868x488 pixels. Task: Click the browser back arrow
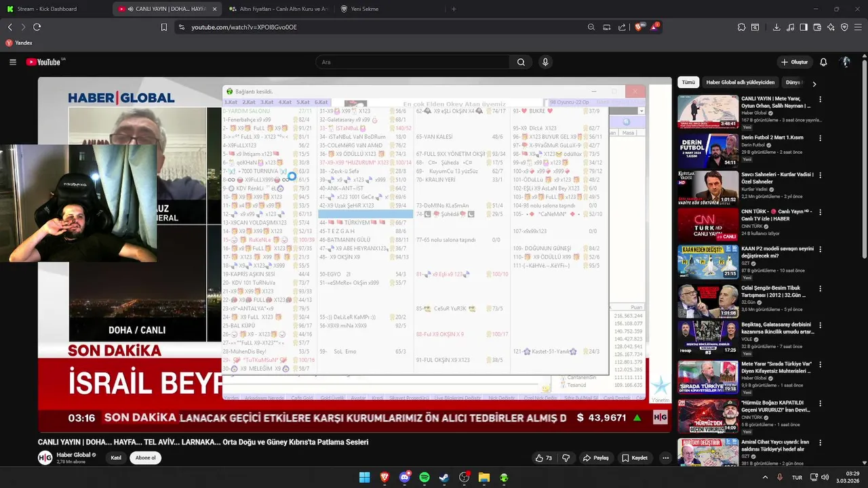[10, 27]
